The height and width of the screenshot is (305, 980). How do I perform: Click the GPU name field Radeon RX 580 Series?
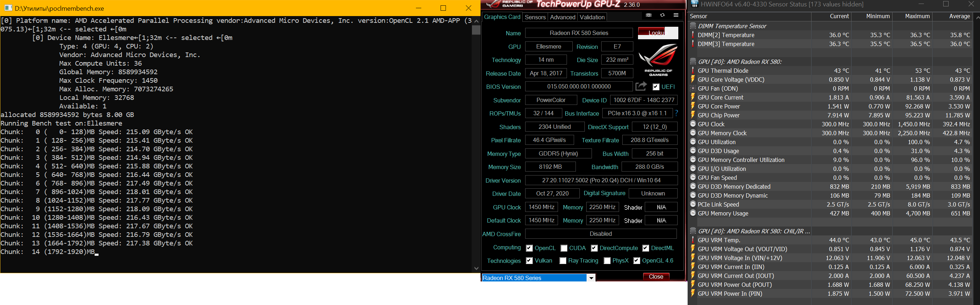tap(579, 33)
